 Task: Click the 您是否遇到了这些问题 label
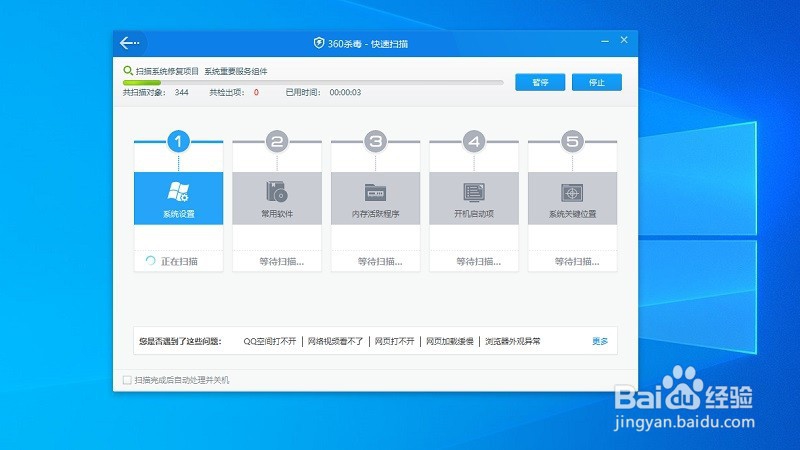180,341
